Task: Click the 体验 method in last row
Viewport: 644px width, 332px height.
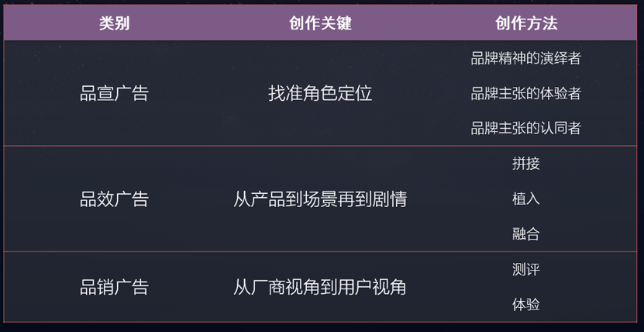Action: tap(526, 305)
